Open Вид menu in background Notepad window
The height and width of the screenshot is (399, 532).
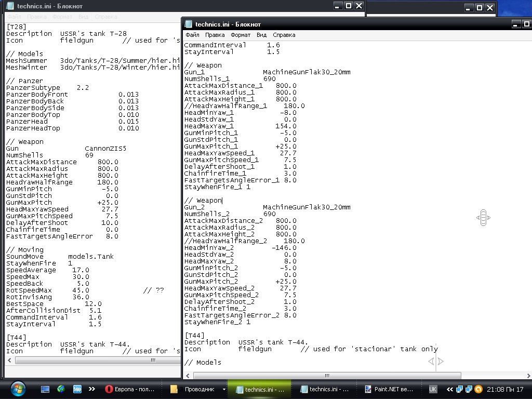point(84,17)
